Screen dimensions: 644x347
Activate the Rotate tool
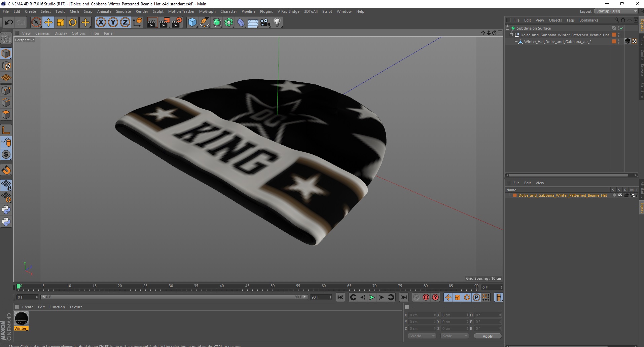(x=73, y=23)
